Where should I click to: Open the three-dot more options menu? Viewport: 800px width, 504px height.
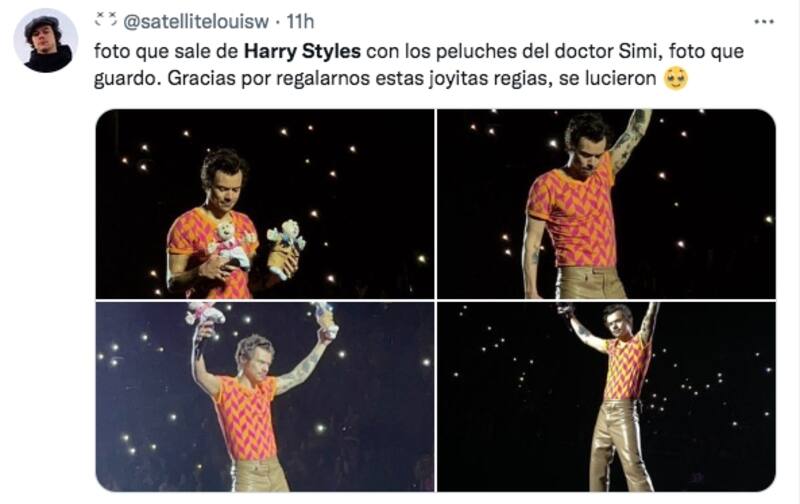pos(764,22)
